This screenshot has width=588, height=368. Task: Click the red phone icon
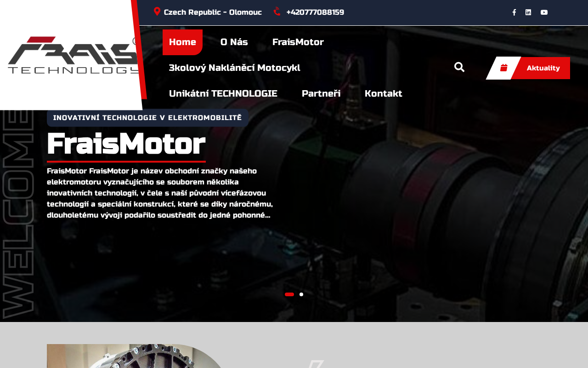pos(277,11)
